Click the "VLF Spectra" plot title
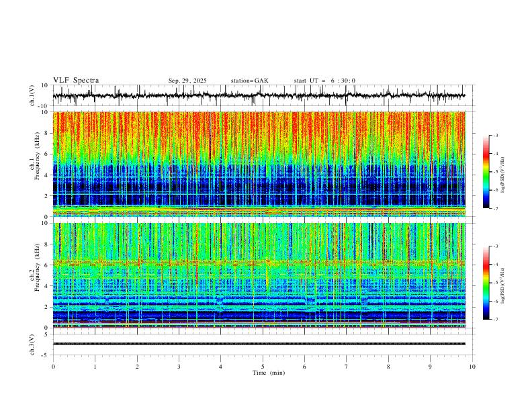 76,81
